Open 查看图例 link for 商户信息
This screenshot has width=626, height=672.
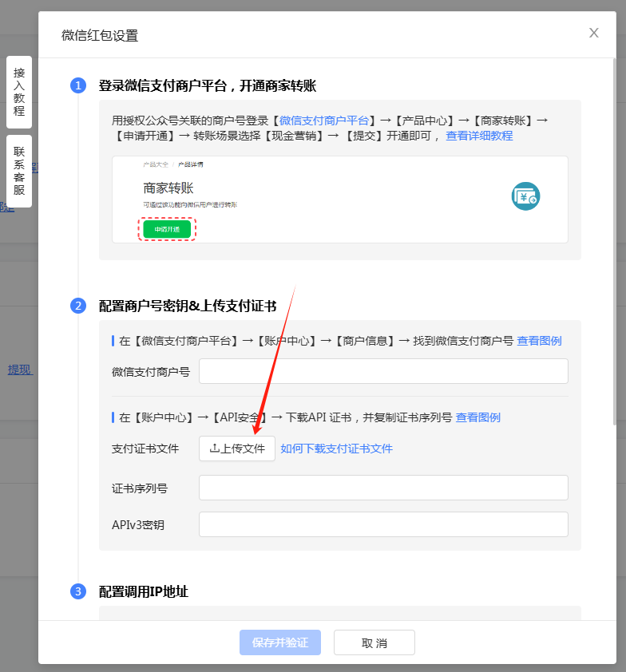pos(539,341)
